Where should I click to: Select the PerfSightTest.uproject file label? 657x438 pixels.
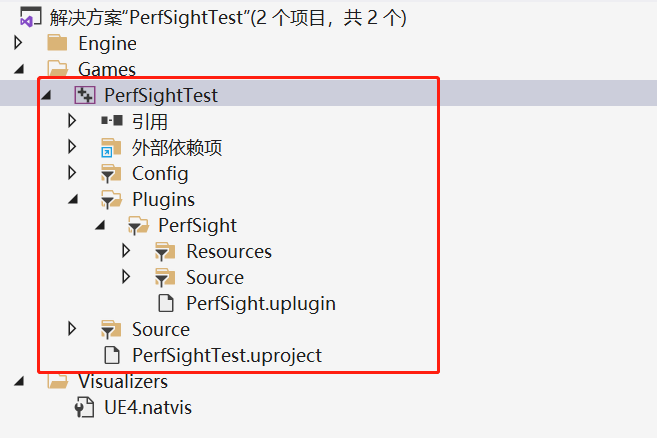227,356
